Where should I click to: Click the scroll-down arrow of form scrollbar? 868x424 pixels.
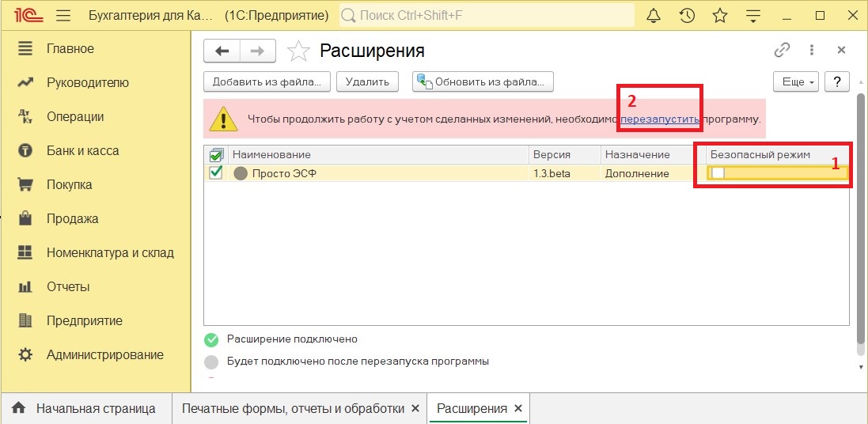(x=860, y=367)
